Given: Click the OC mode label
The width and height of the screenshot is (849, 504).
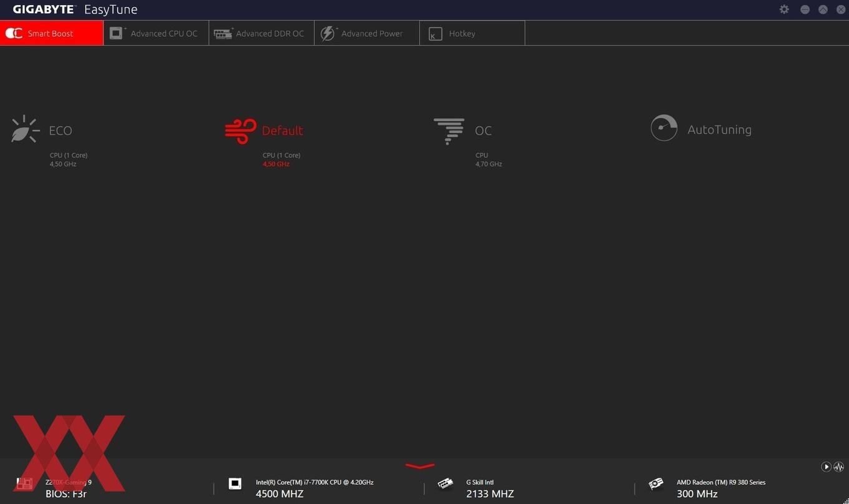Looking at the screenshot, I should (483, 130).
